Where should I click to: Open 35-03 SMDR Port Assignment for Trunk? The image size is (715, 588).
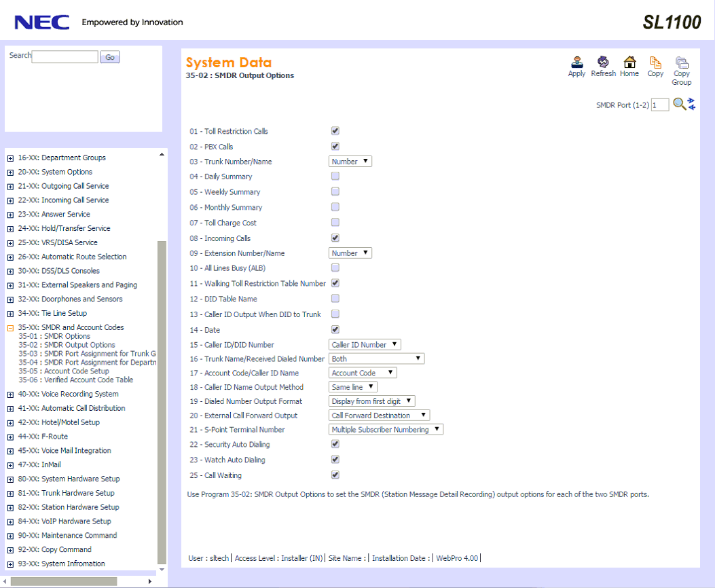point(87,353)
